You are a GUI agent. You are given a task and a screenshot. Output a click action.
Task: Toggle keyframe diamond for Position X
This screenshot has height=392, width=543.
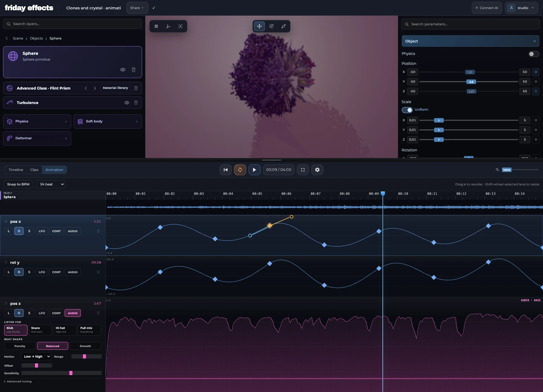(x=536, y=72)
